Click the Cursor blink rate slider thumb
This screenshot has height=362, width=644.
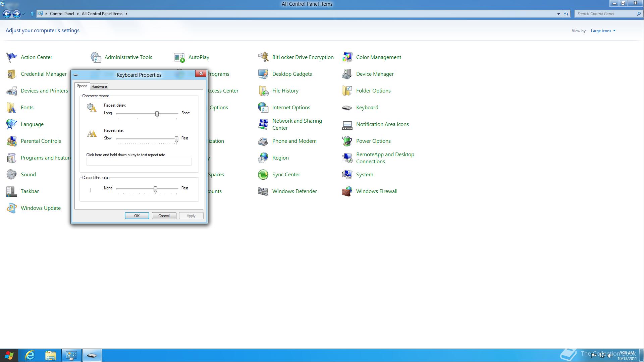click(155, 189)
